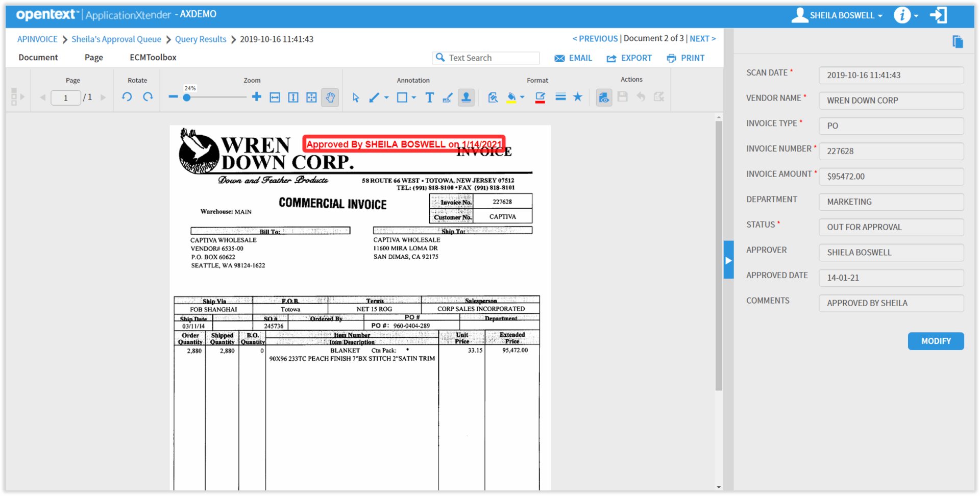Select the line annotation tool
This screenshot has height=496, width=980.
[x=374, y=97]
